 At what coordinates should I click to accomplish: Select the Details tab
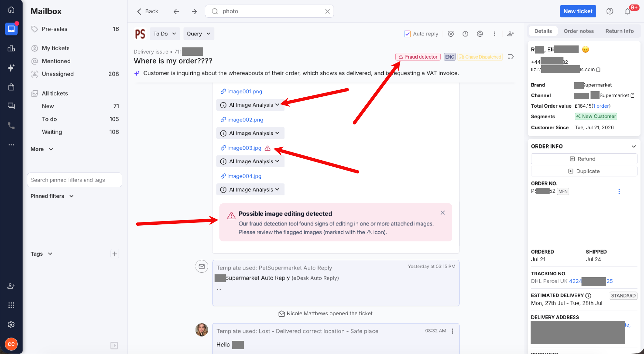[543, 31]
